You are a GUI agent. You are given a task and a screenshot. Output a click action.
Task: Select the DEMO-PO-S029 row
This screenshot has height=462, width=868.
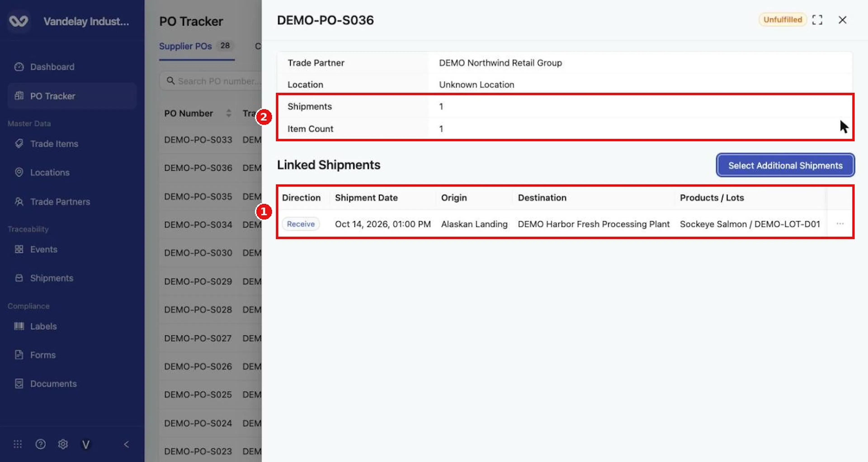click(x=210, y=281)
